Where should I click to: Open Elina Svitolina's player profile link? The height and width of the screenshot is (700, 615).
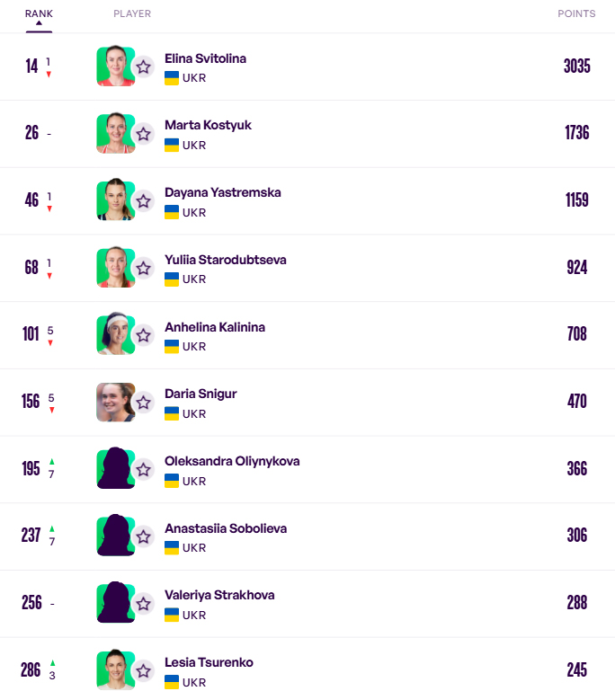click(205, 58)
